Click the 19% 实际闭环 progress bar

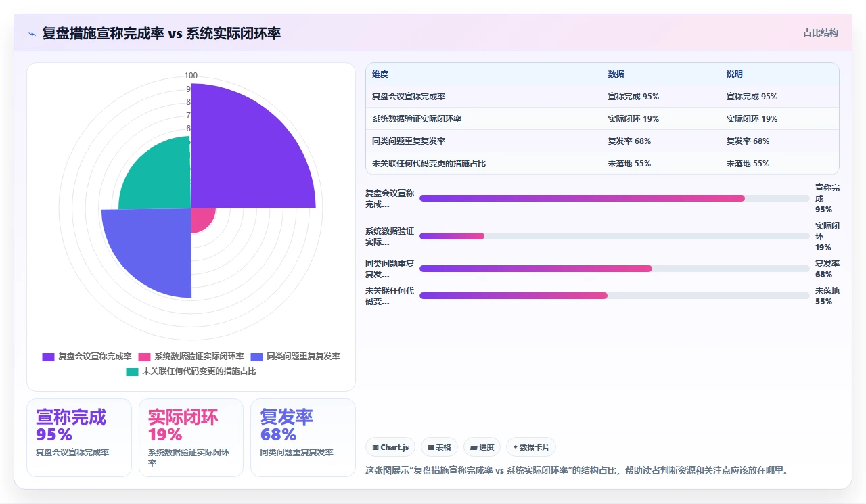[614, 236]
